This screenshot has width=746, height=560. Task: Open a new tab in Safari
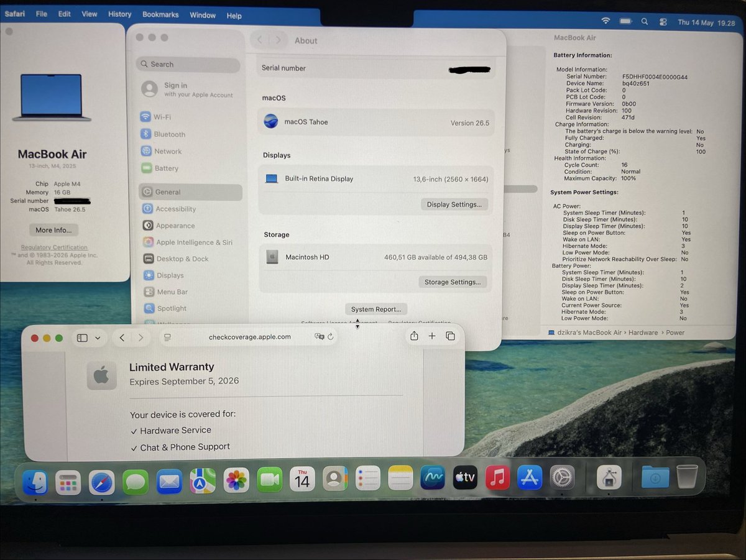click(432, 336)
